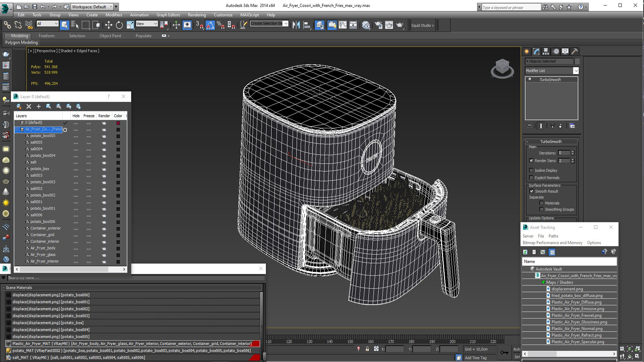
Task: Enable Separate by Smoothing Groups checkbox
Action: (x=541, y=209)
